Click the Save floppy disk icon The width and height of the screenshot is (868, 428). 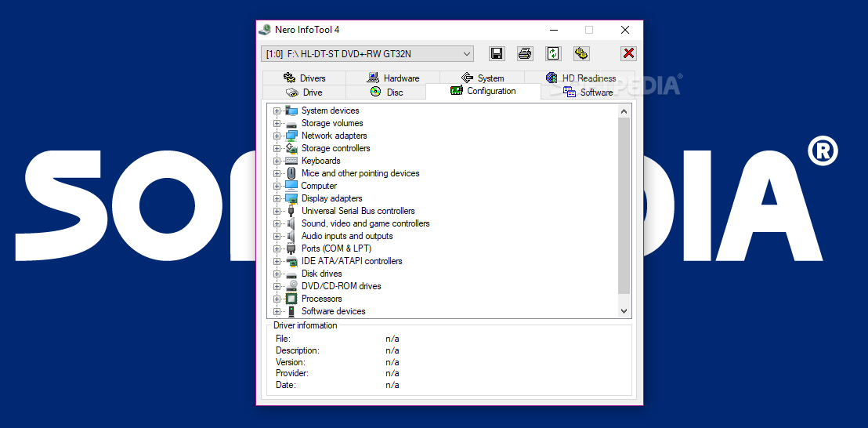(x=497, y=53)
